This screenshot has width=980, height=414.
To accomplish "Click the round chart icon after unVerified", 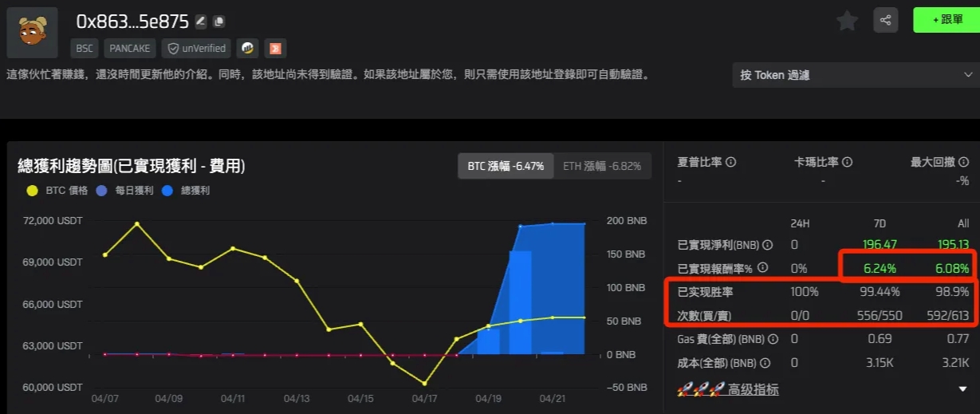I will click(x=249, y=49).
